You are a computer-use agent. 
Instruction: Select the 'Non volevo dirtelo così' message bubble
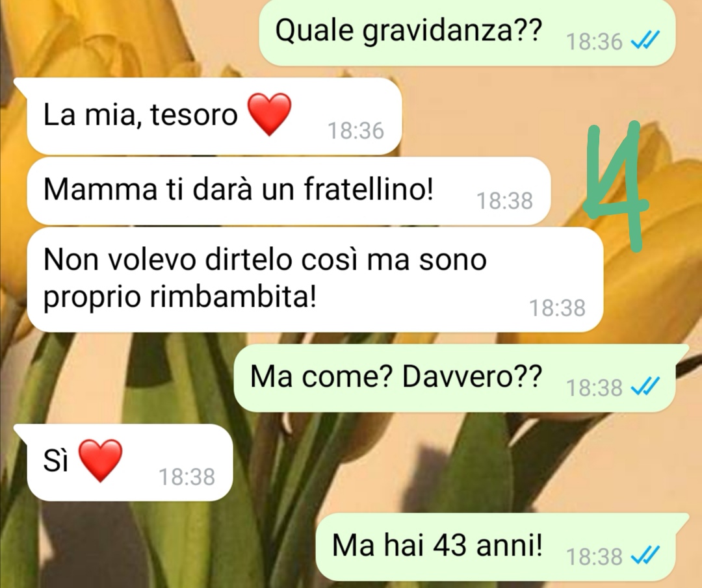pos(315,279)
